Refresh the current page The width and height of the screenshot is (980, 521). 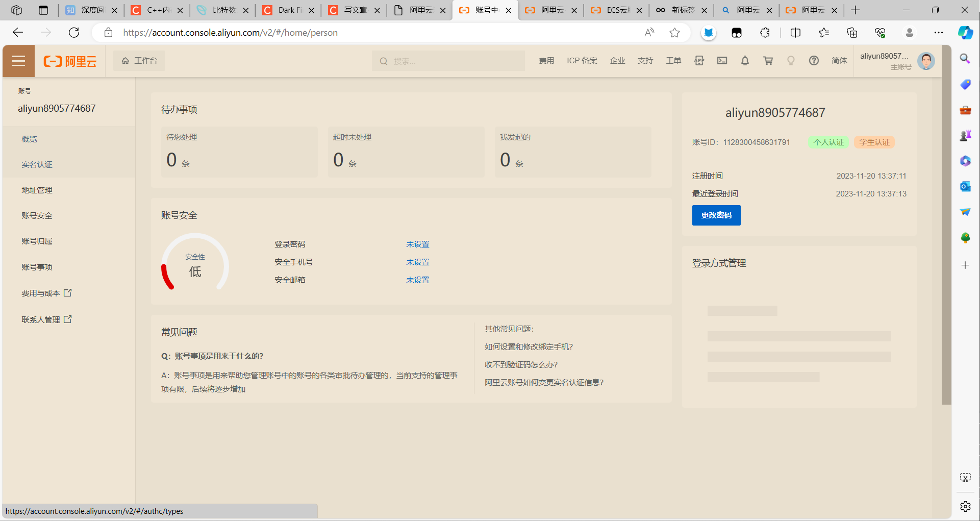pyautogui.click(x=74, y=33)
